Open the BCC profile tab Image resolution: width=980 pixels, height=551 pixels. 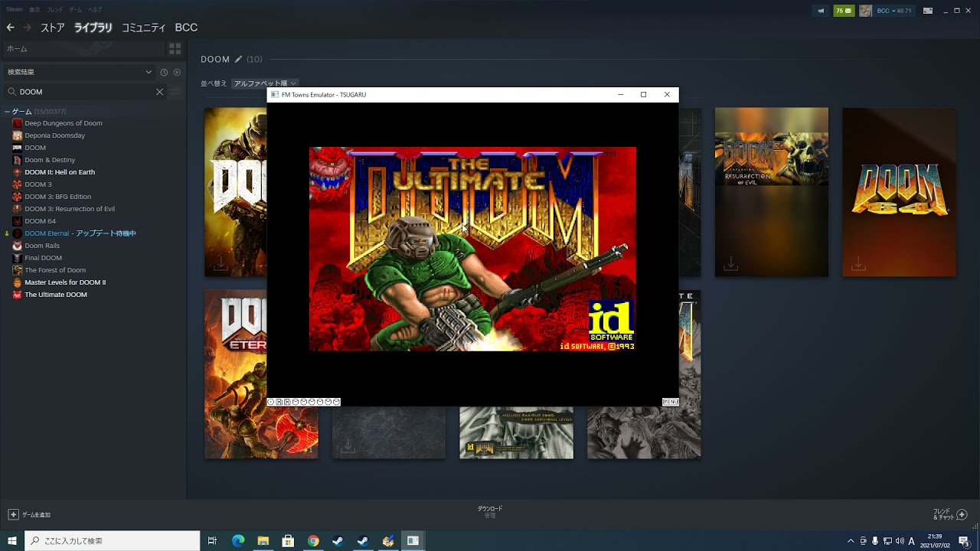click(186, 28)
